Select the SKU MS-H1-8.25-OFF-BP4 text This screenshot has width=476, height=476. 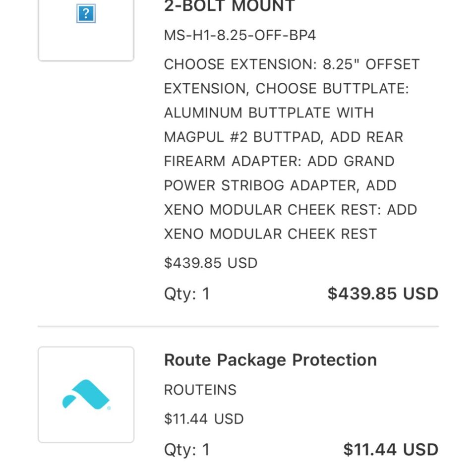pos(240,36)
